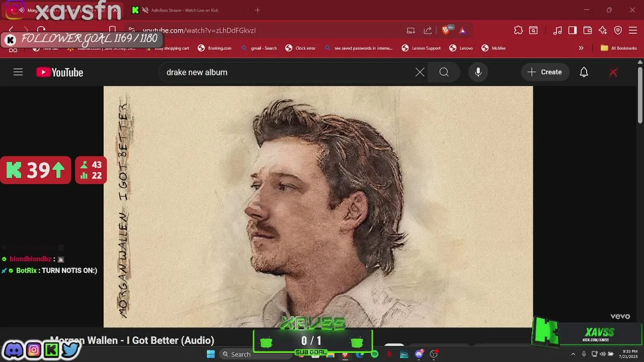Close the Morgan Wallen tab
The width and height of the screenshot is (644, 362).
click(115, 10)
